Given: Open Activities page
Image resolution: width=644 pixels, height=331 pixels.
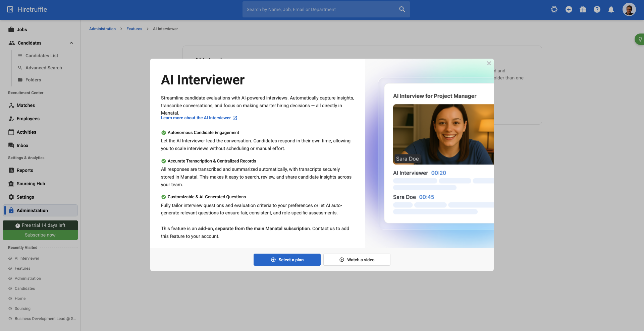Looking at the screenshot, I should 40,132.
